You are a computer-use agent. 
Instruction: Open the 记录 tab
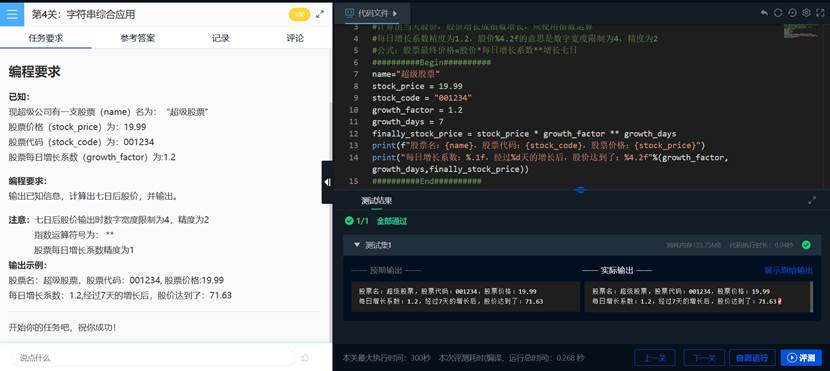(x=221, y=38)
